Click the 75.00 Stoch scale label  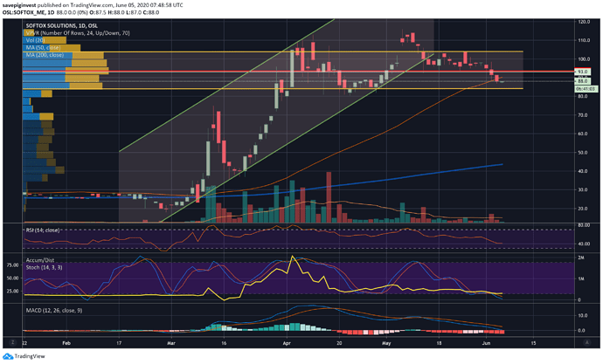13,265
